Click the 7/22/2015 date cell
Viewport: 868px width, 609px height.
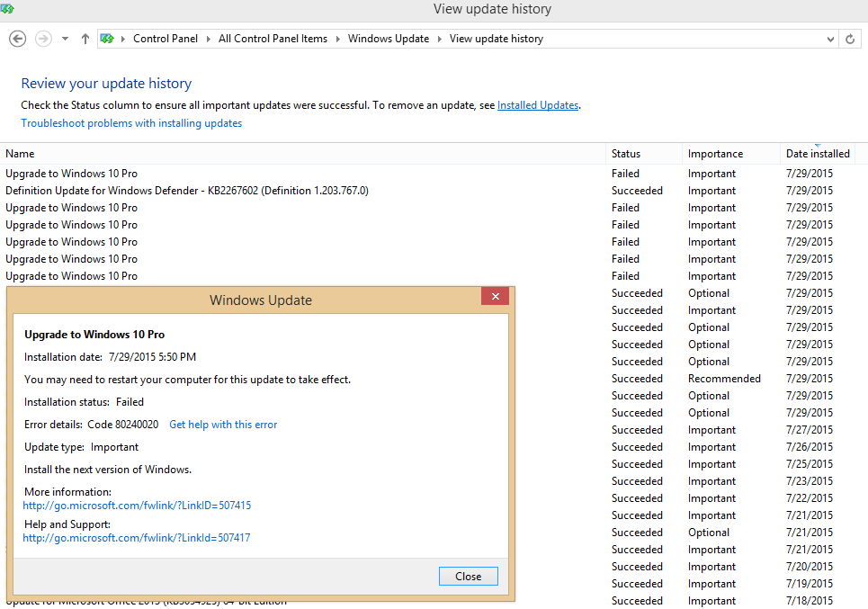[810, 499]
